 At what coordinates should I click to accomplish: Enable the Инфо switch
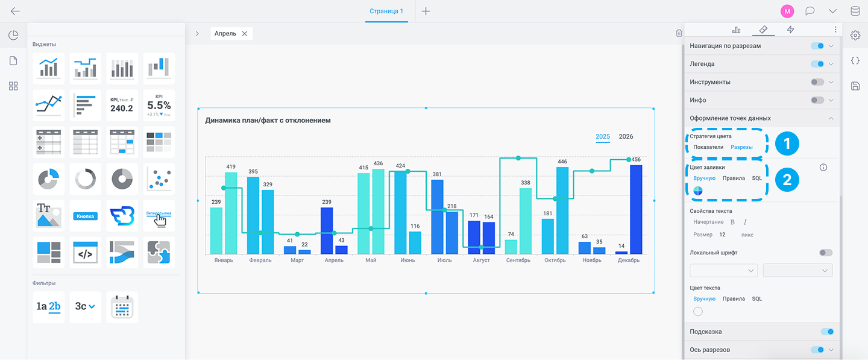pos(817,100)
